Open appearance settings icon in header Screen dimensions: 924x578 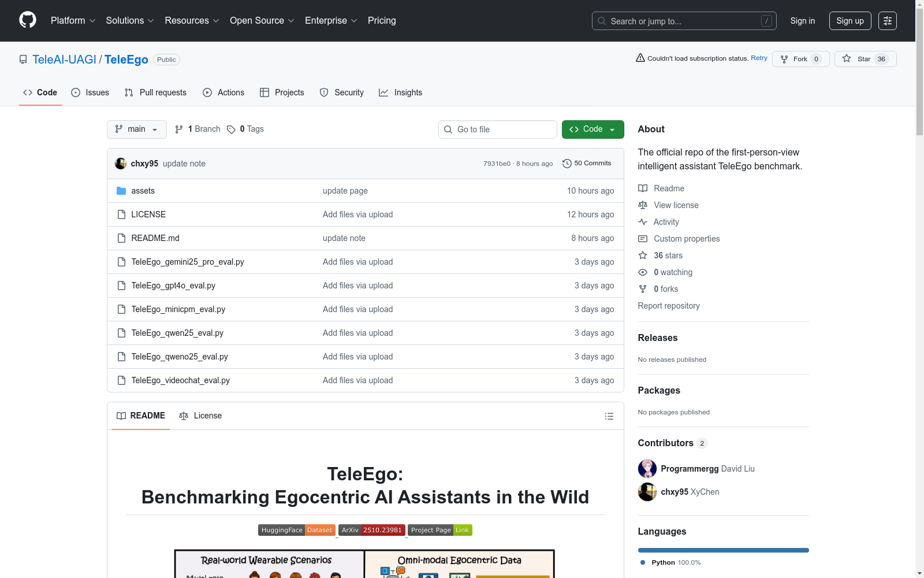888,21
